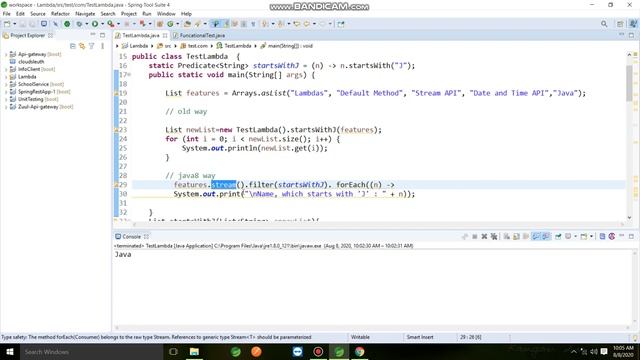Viewport: 640px width, 360px height.
Task: Open Display Selected Console dropdown arrow
Action: click(576, 236)
